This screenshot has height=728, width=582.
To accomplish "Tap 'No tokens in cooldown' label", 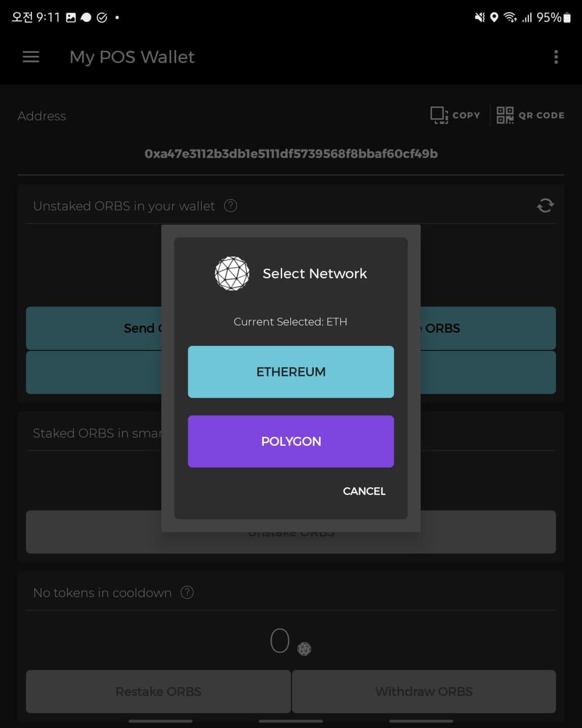I will tap(102, 593).
